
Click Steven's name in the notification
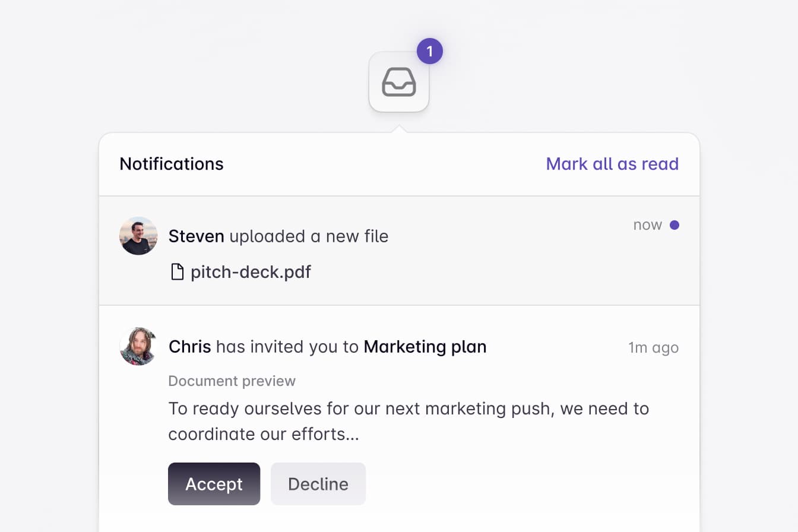click(196, 236)
